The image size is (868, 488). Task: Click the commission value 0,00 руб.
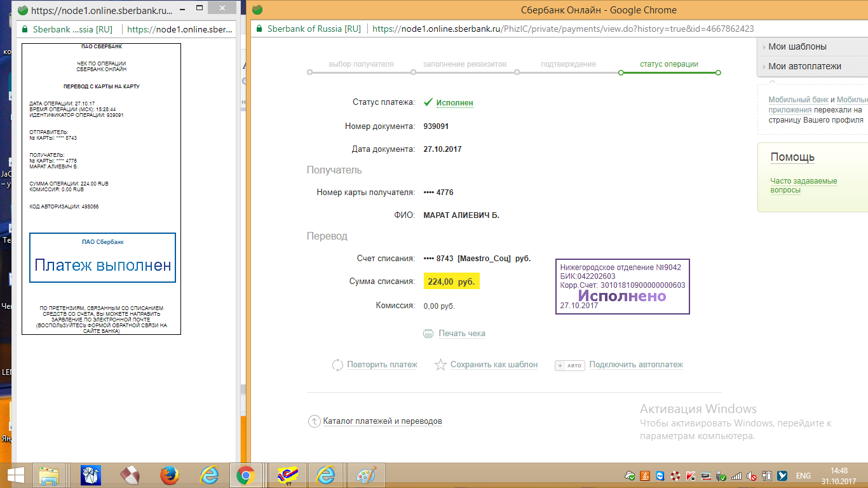pos(439,306)
